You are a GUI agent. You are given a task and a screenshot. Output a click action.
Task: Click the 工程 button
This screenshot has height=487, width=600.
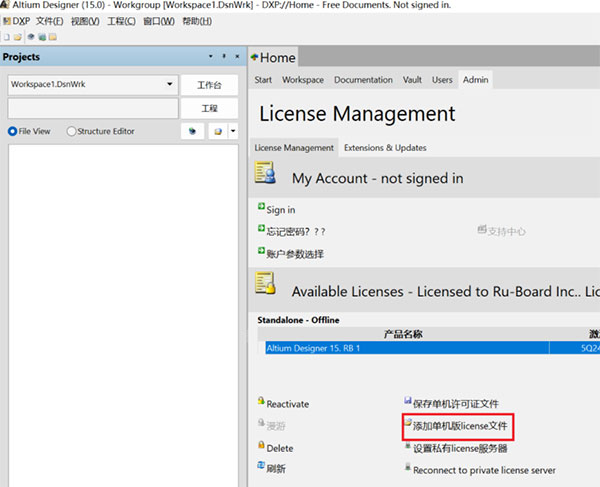click(x=209, y=109)
